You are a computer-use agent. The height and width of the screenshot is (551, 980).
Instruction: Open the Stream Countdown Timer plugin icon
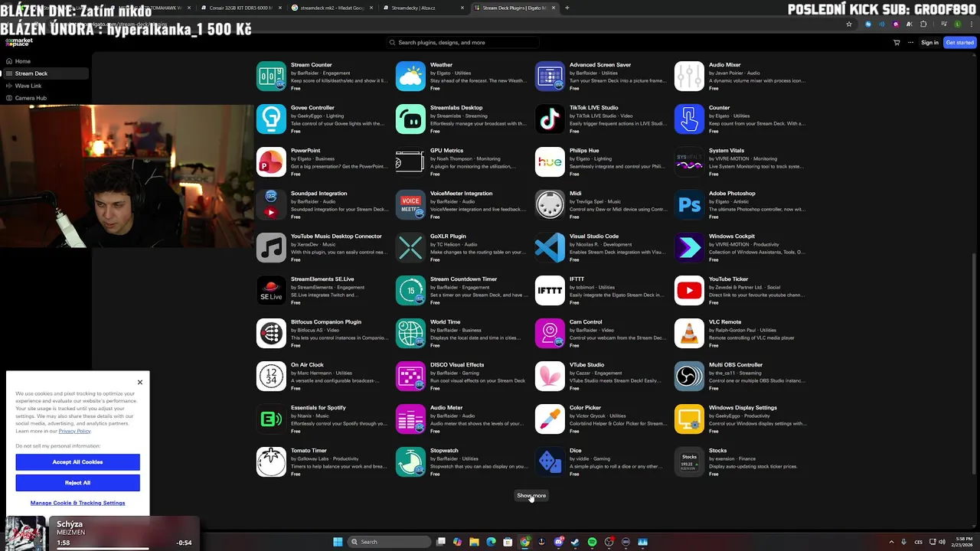[x=410, y=290]
